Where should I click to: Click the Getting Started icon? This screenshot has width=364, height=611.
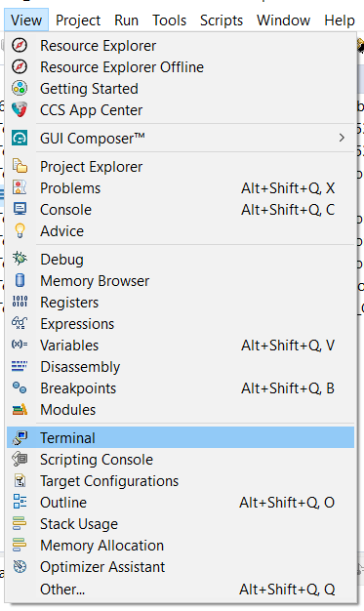(x=20, y=89)
